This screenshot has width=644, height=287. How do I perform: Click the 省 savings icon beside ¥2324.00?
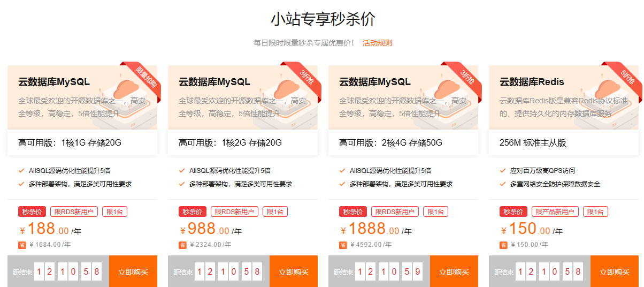click(x=182, y=245)
